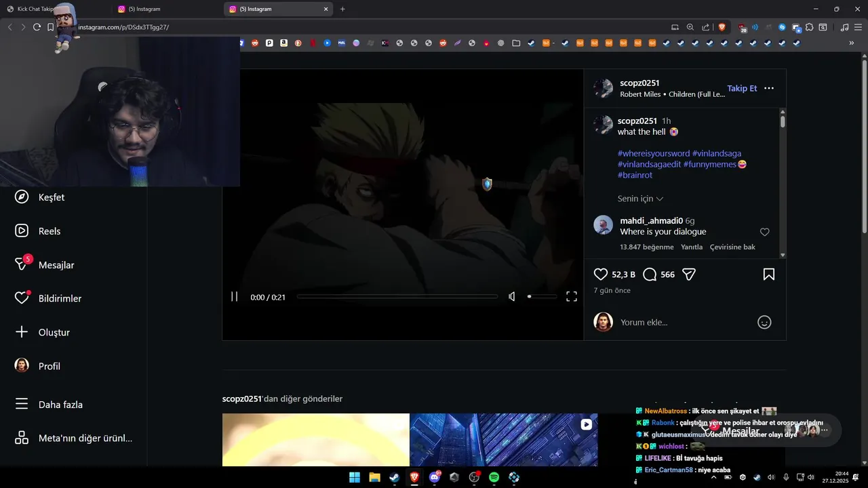Screen dimensions: 868x488
Task: Click Çevirisine bak translation link
Action: [732, 247]
